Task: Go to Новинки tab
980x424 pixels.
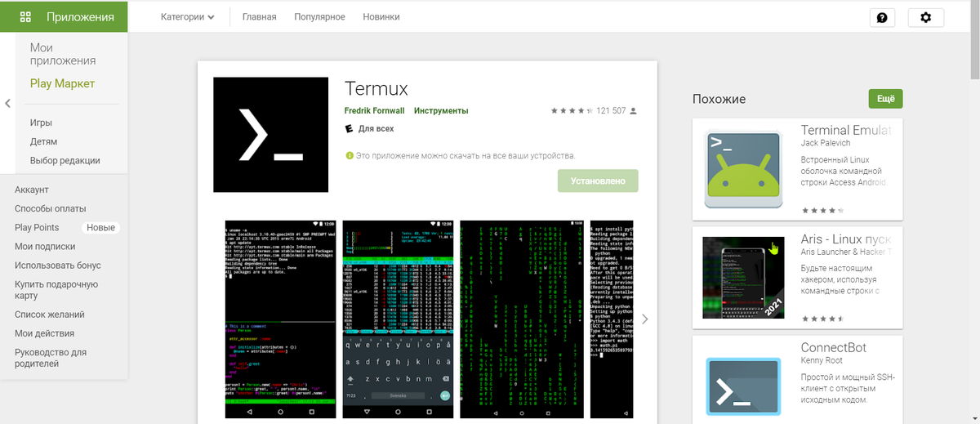Action: [x=382, y=16]
